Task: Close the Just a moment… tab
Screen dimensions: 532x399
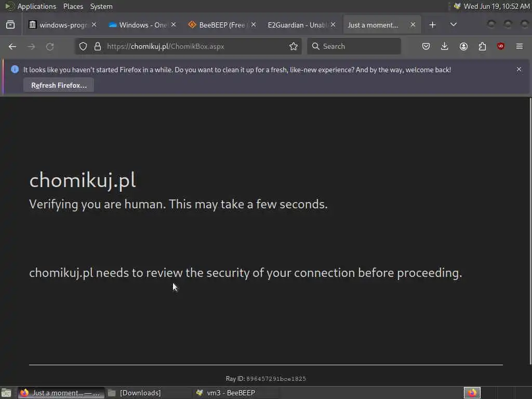Action: coord(413,25)
